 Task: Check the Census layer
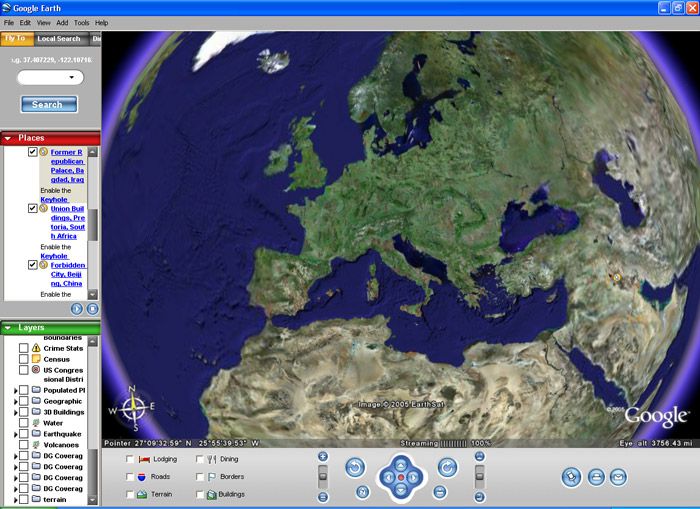click(x=24, y=359)
